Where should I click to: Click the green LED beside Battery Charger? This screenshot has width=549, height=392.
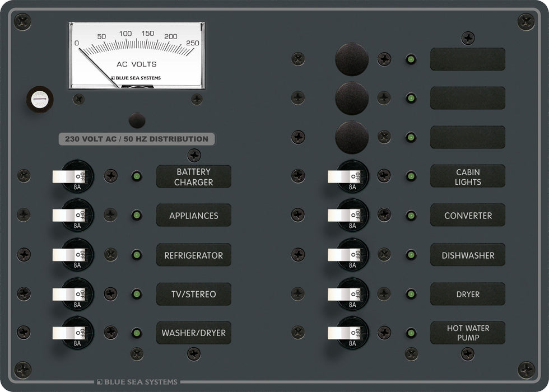point(136,176)
